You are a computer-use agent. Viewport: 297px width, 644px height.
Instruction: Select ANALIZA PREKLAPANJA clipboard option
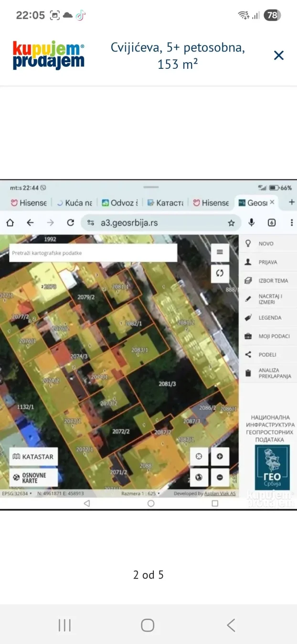(268, 373)
